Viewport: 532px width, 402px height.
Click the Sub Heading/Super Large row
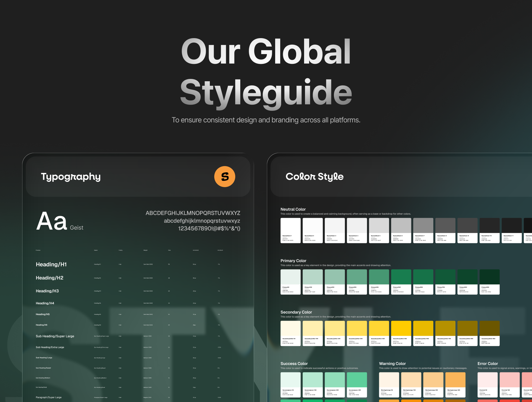coord(55,336)
